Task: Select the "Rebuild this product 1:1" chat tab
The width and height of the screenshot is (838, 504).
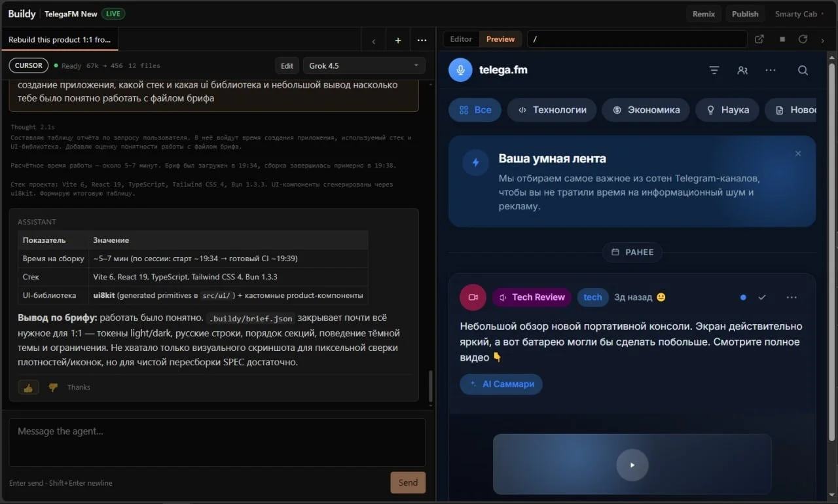Action: pyautogui.click(x=60, y=40)
